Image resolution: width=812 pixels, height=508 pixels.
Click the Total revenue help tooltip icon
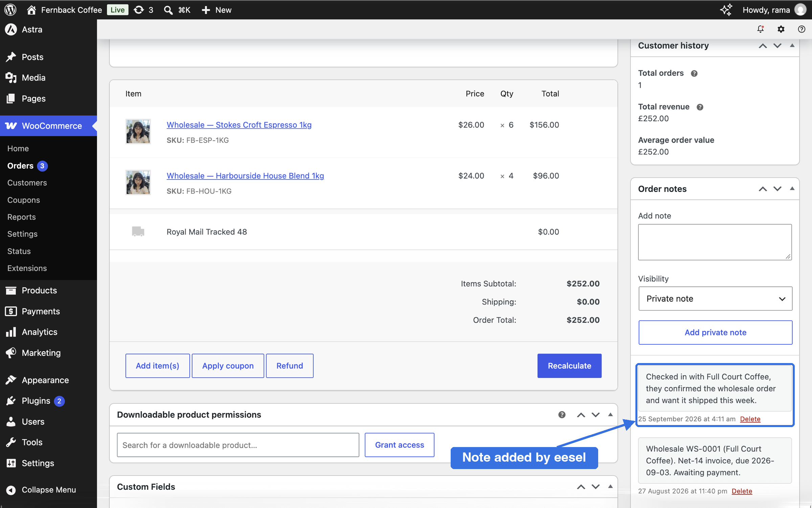pyautogui.click(x=700, y=107)
